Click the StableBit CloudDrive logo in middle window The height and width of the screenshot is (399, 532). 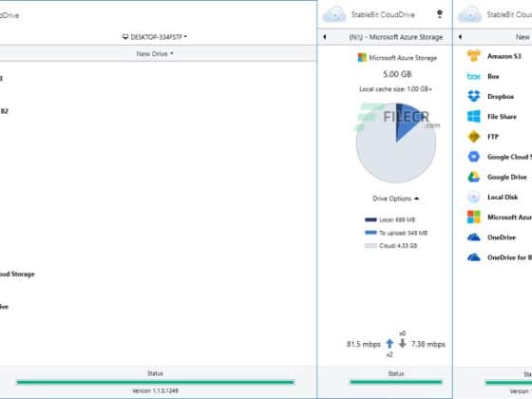click(x=334, y=14)
